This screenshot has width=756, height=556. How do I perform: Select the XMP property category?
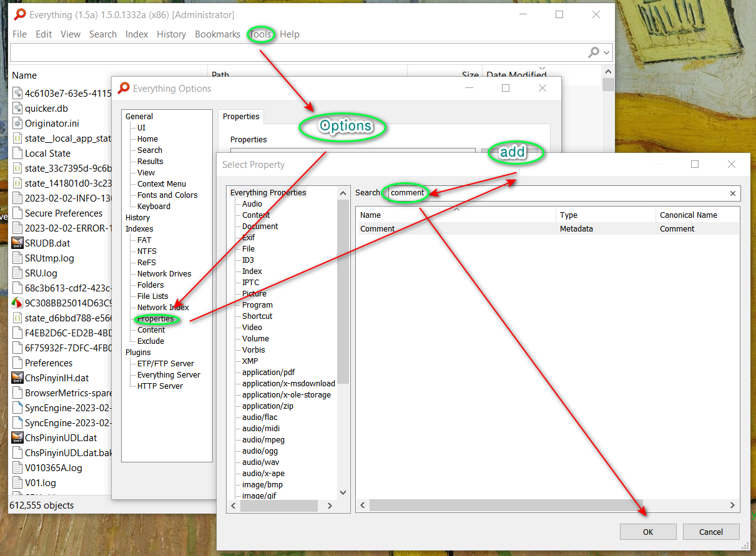250,361
